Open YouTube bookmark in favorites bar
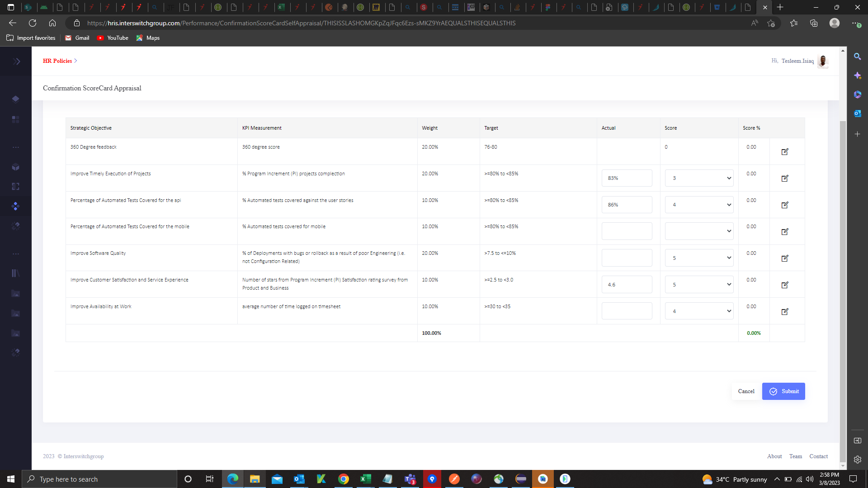 (113, 38)
